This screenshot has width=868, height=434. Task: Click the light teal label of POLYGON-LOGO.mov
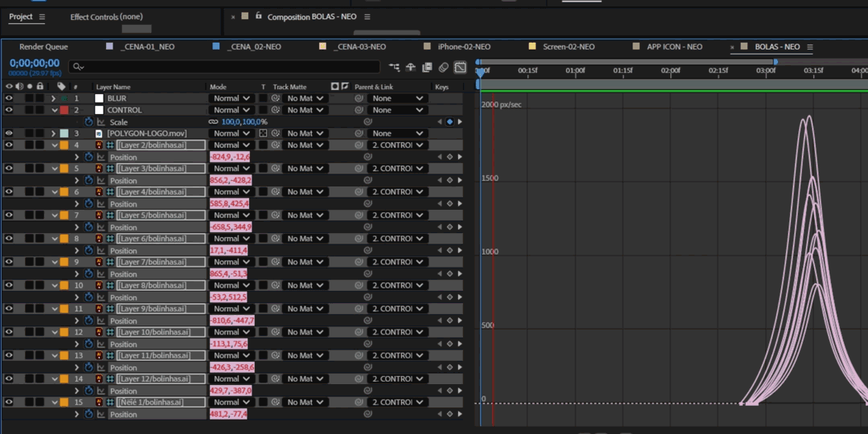point(64,133)
